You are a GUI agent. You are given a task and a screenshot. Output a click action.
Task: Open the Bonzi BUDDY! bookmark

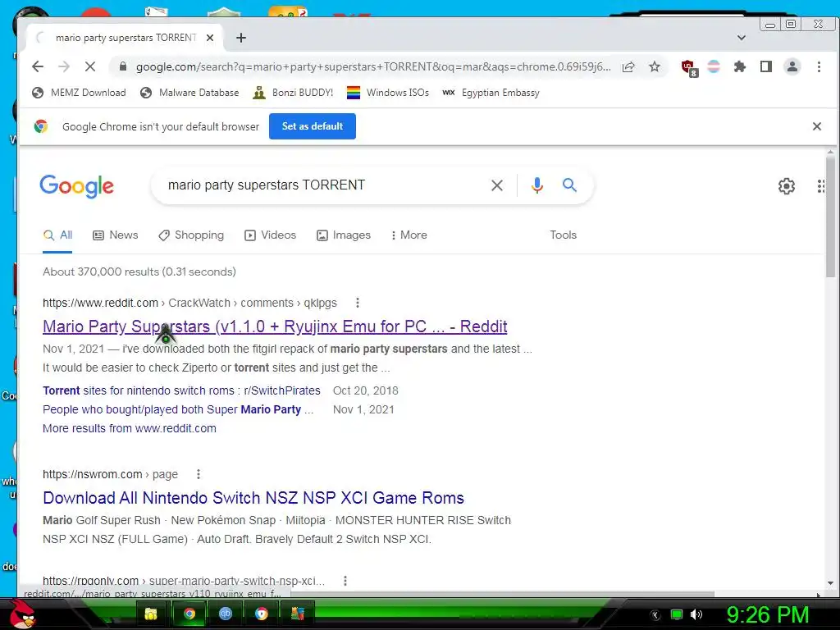point(293,93)
